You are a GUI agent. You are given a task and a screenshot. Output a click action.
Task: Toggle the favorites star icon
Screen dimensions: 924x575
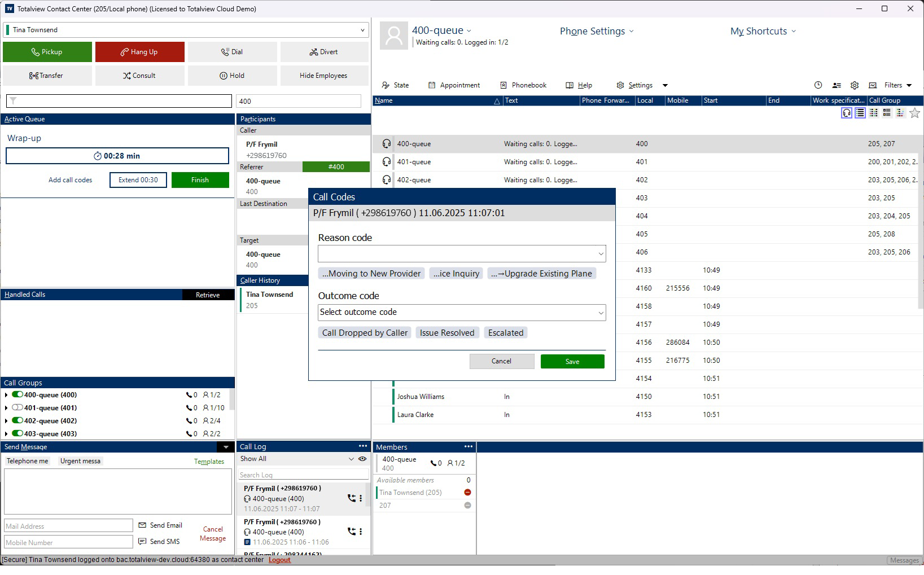(915, 113)
